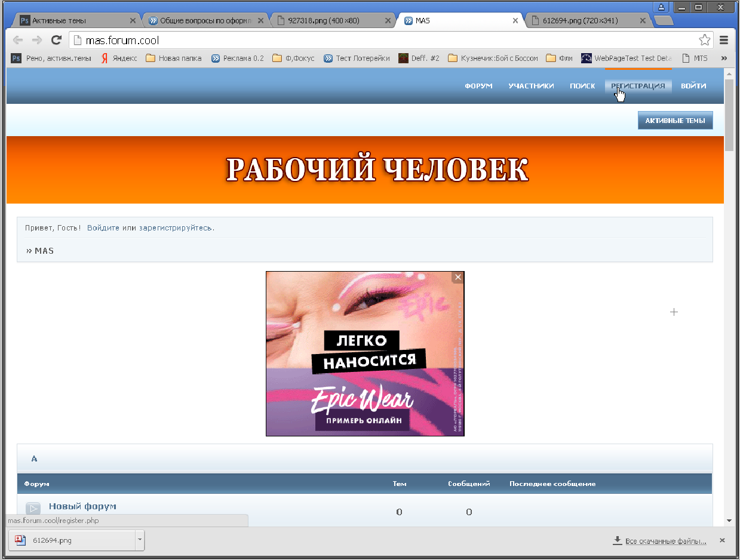Open the Рено, активн.темы bookmark

click(x=52, y=58)
